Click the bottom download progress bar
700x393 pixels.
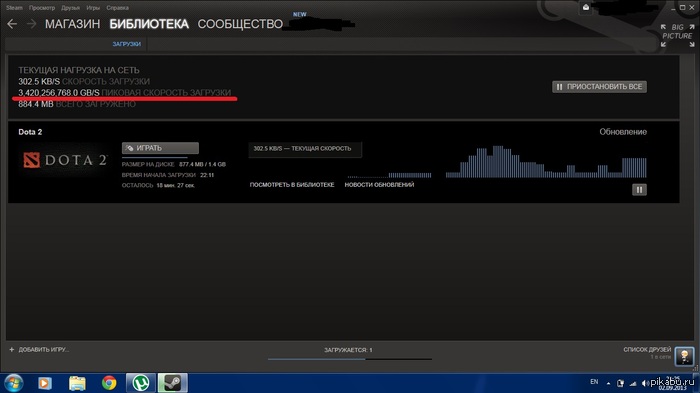click(x=350, y=359)
